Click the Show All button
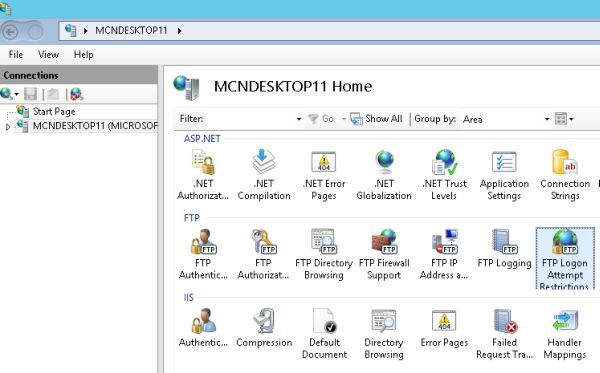Screen dimensions: 600x373 coord(377,119)
